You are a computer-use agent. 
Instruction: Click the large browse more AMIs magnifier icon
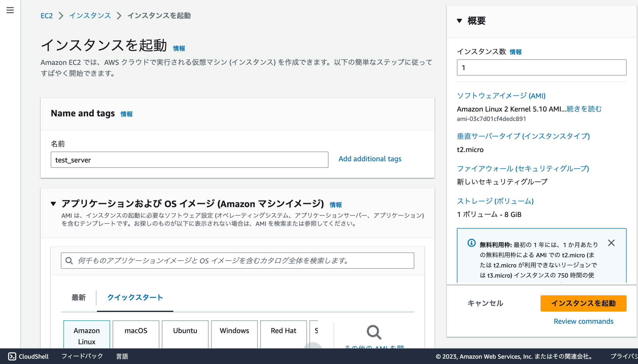374,332
